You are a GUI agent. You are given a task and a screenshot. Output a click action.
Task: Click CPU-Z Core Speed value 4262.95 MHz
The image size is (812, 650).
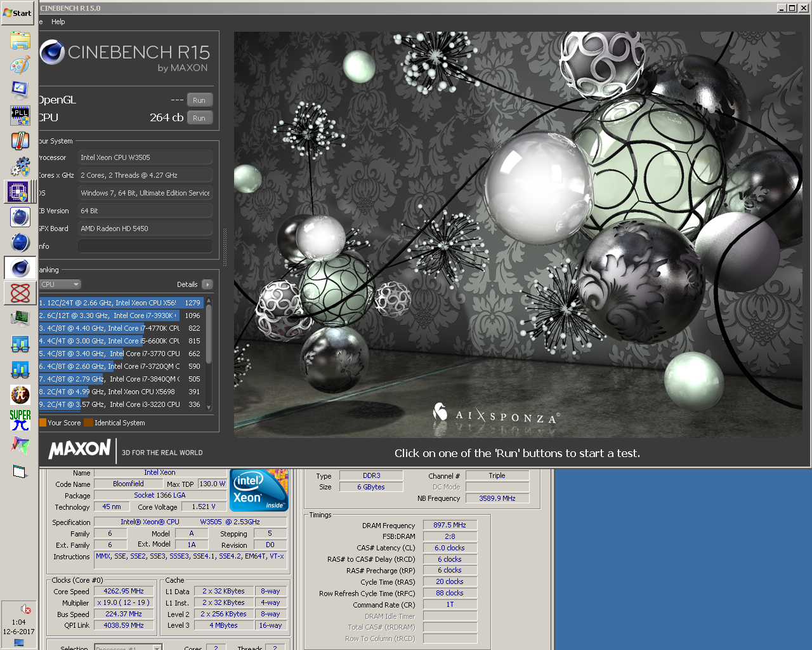(x=124, y=591)
